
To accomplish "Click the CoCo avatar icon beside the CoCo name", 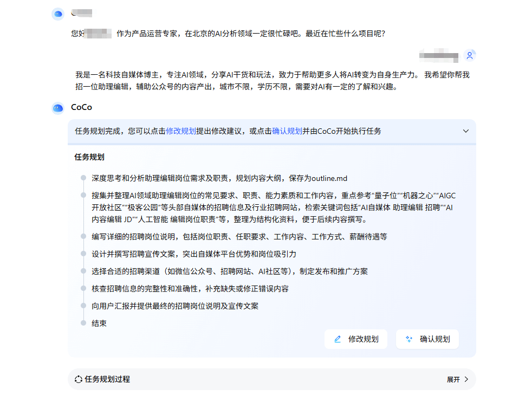I will point(58,108).
